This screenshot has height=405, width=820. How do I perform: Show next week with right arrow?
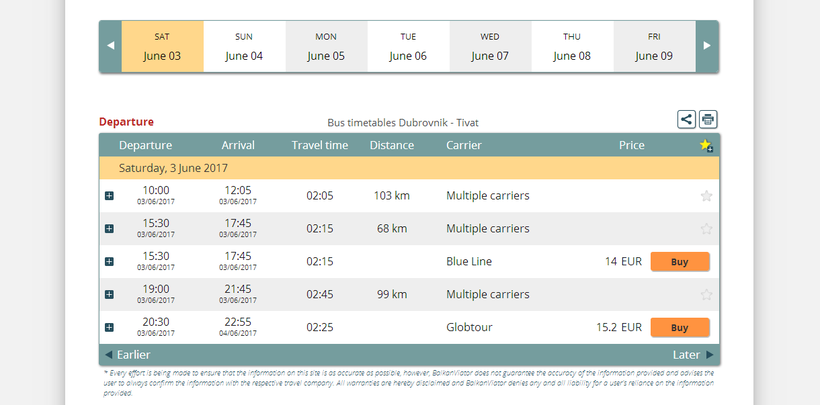[x=707, y=46]
